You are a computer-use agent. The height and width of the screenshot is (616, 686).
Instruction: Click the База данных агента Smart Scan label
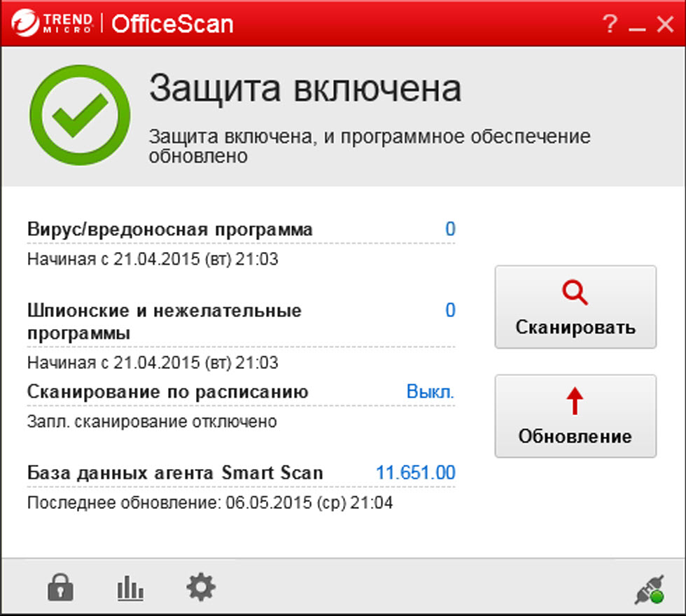pos(175,472)
